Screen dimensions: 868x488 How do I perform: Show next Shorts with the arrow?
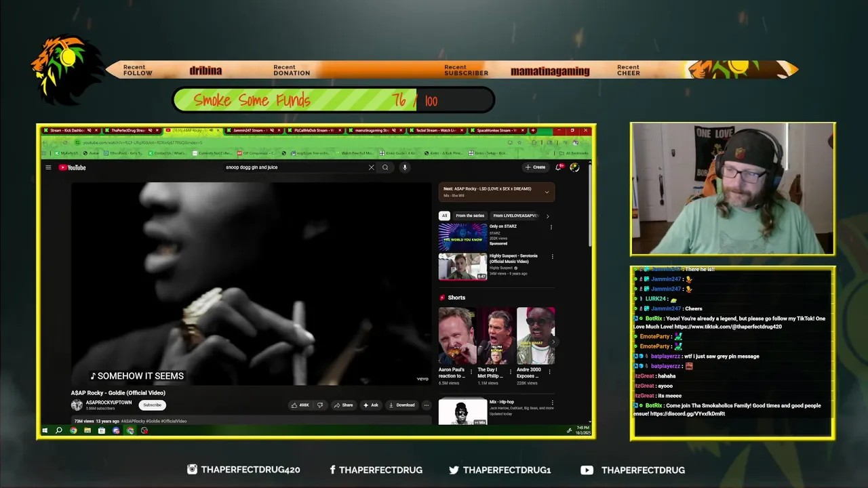[x=553, y=342]
